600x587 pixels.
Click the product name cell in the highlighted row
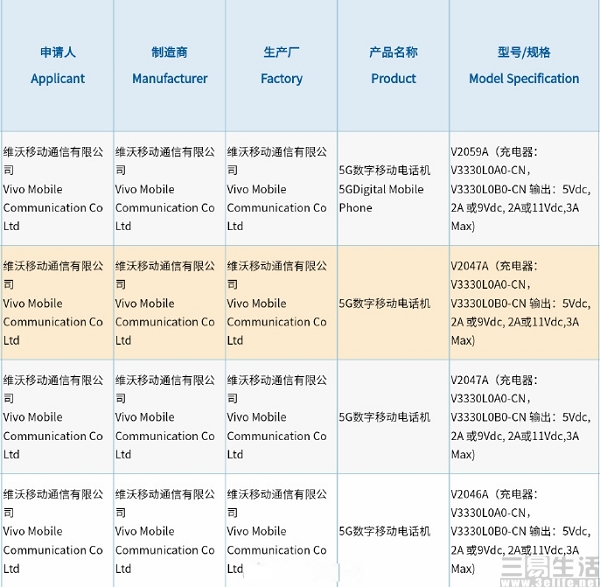(393, 303)
